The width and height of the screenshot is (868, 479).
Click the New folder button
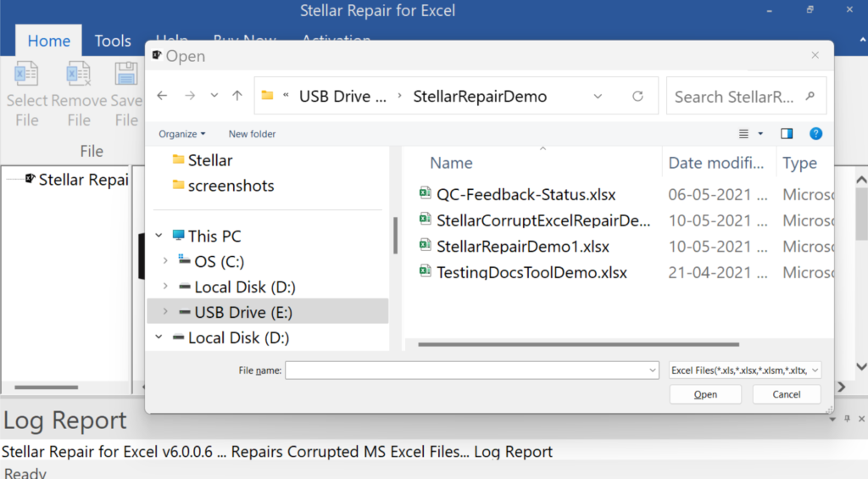(252, 134)
